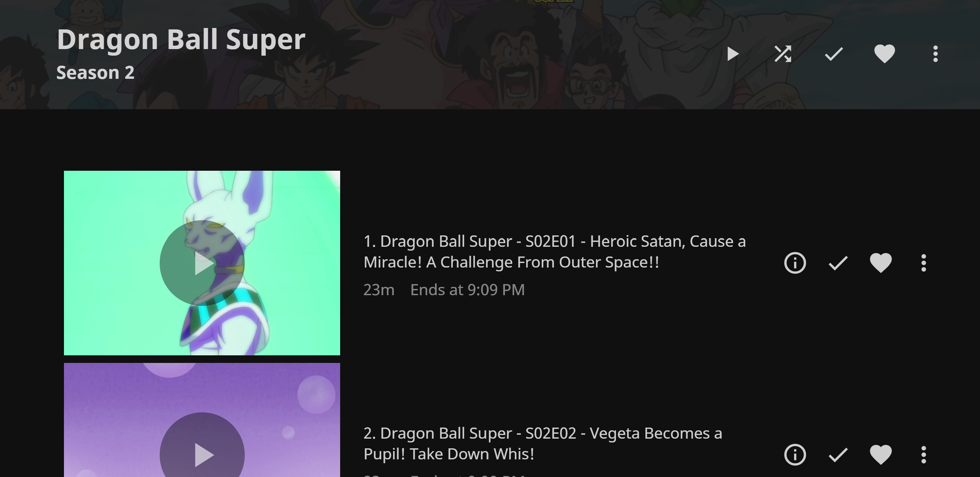980x477 pixels.
Task: Mark Season 2 as played
Action: (833, 54)
